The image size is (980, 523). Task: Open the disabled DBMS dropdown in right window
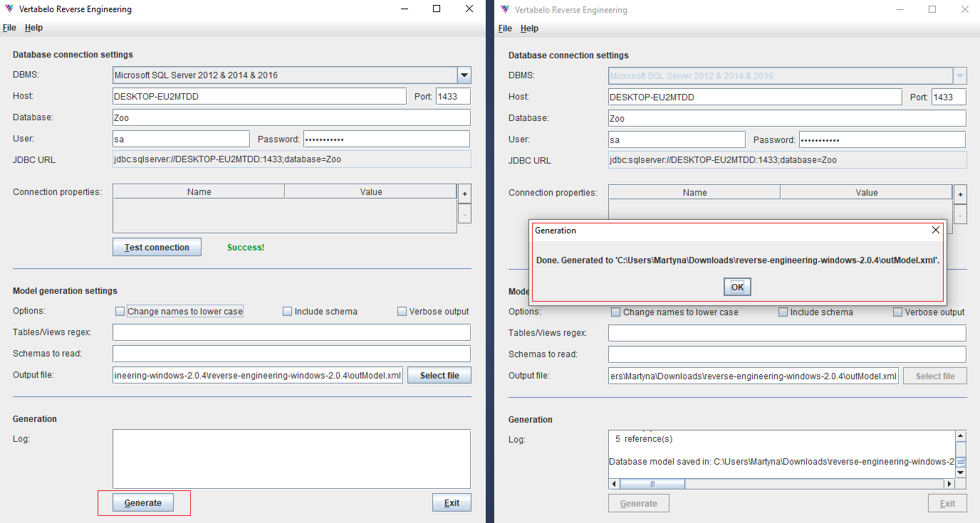pos(959,75)
